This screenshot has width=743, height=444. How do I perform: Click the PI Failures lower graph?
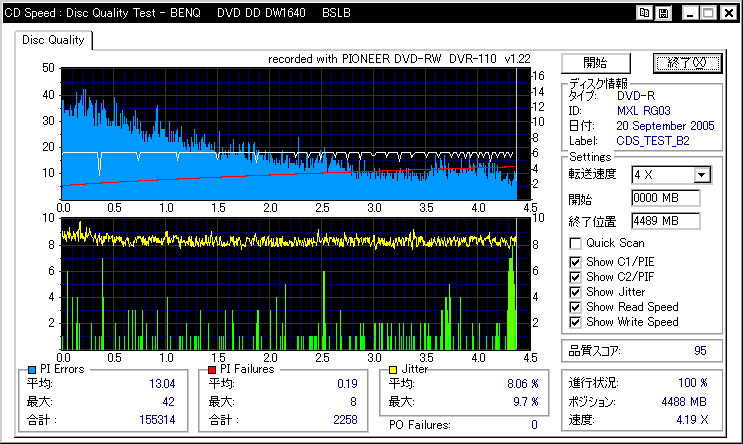pos(296,284)
